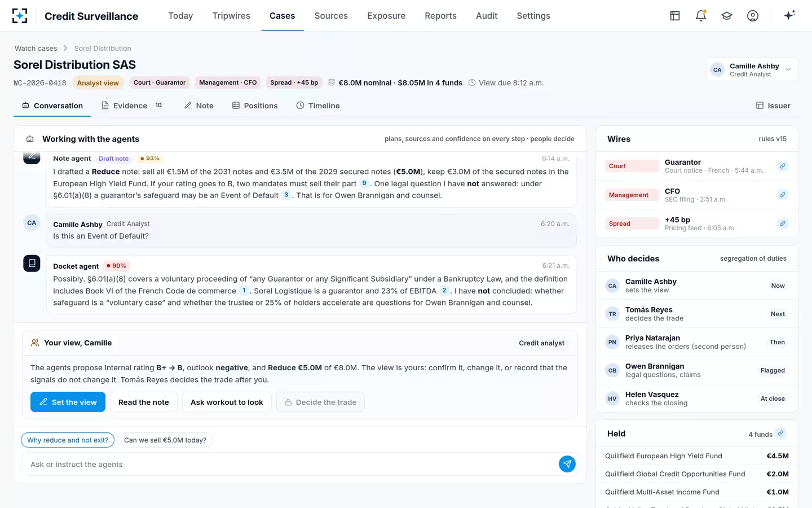Click Ask workout to look button
812x508 pixels.
click(227, 402)
